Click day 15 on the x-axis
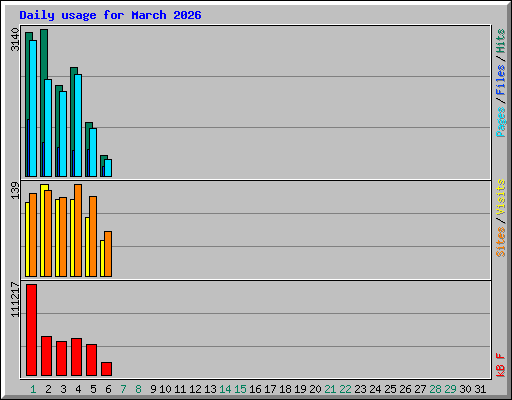Image resolution: width=512 pixels, height=400 pixels. 240,389
